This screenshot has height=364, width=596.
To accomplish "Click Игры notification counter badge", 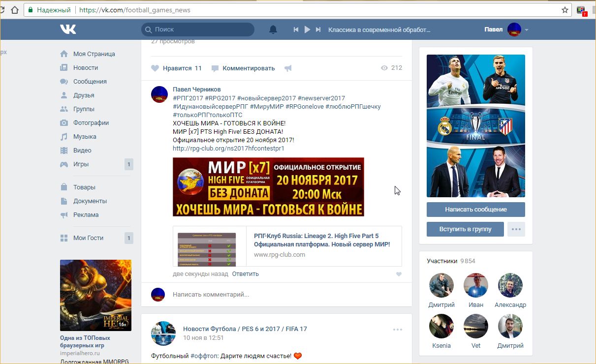I will point(128,164).
